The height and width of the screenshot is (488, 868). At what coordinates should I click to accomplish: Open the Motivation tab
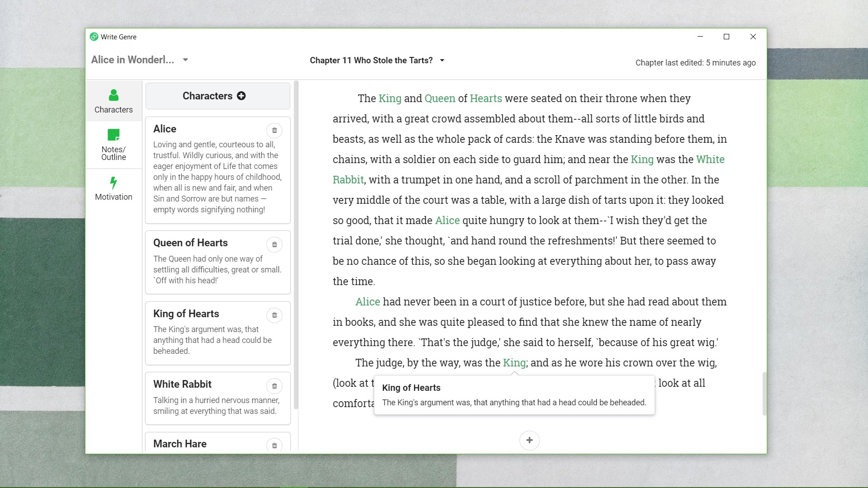pos(113,188)
